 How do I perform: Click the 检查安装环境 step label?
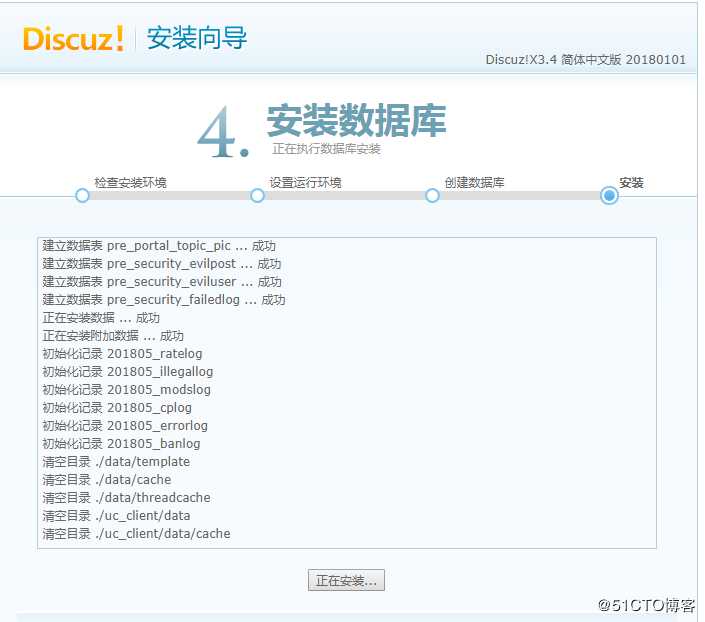point(130,183)
